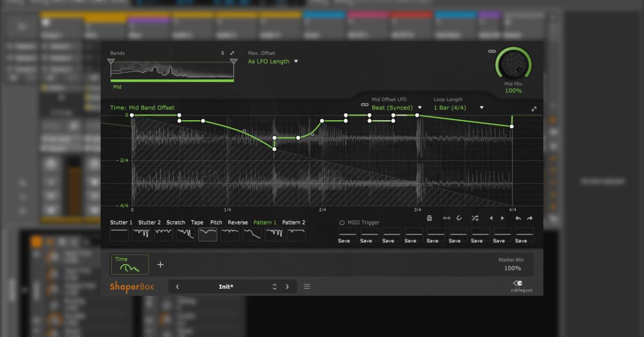Enlarge the curve editor with the expand icon
644x337 pixels.
coord(534,109)
